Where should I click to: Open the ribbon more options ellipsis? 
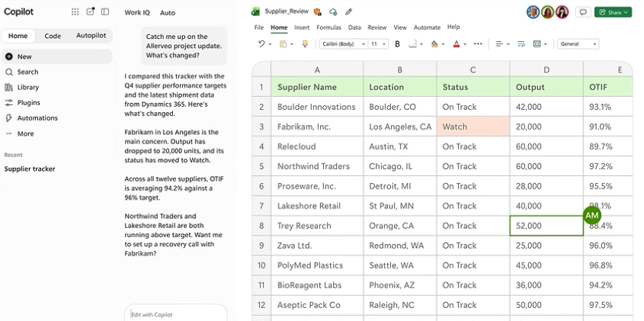[478, 43]
